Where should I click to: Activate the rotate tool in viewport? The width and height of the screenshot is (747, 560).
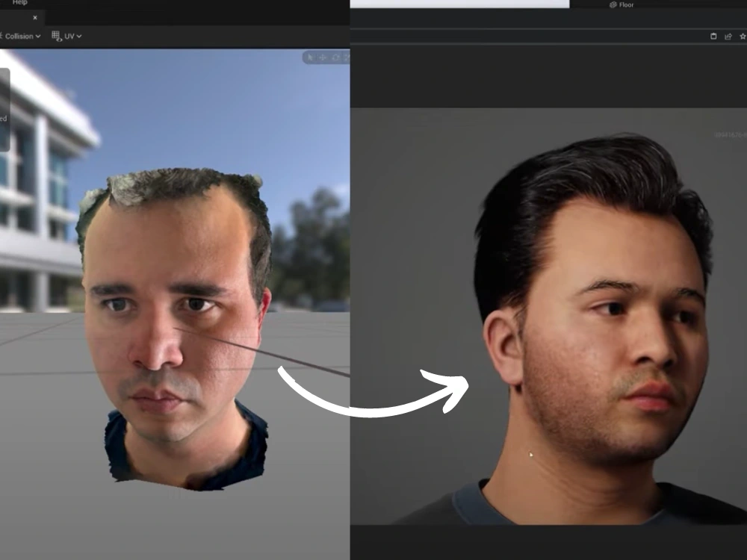(x=335, y=57)
